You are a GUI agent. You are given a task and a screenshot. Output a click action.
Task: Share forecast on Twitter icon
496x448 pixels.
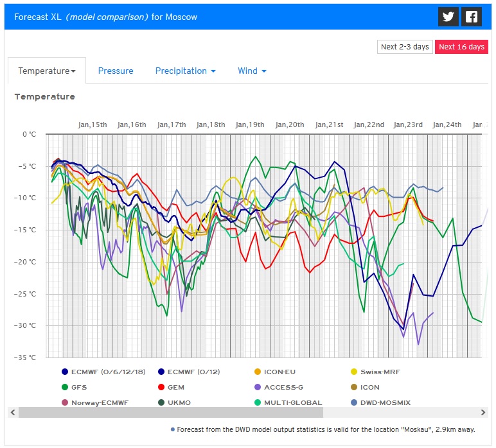click(448, 17)
